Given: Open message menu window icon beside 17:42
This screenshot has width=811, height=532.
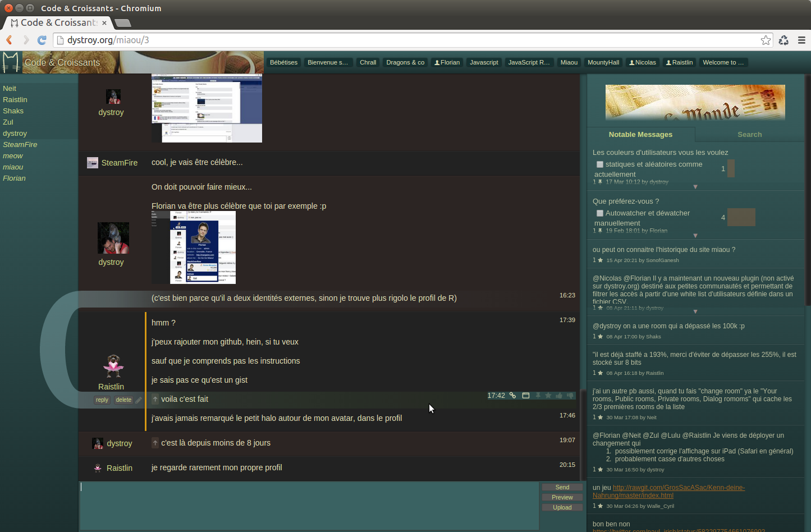Looking at the screenshot, I should [x=526, y=396].
